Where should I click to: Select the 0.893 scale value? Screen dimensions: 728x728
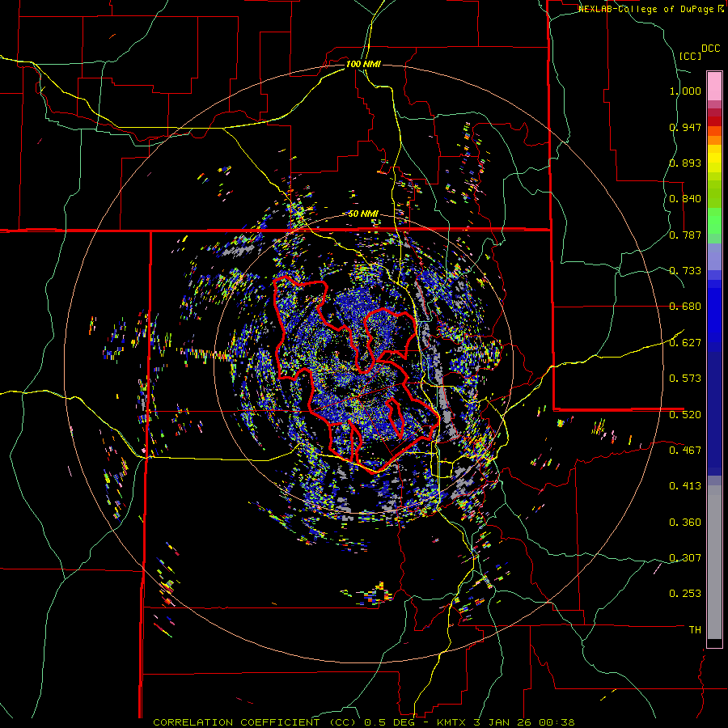pos(685,163)
